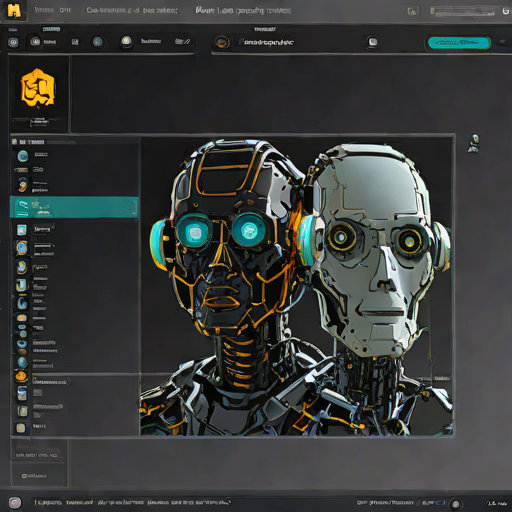Click the teal pill-shaped button in the toolbar
Viewport: 512px width, 512px height.
point(459,43)
